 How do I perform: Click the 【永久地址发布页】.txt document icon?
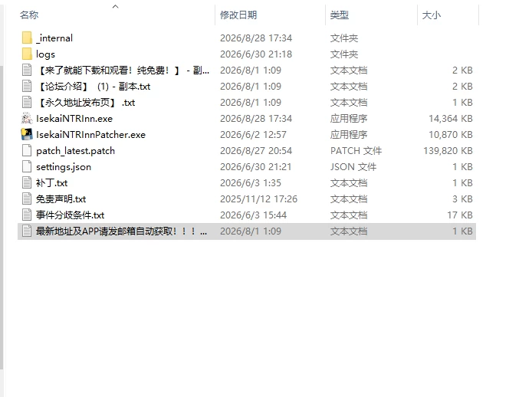coord(27,103)
